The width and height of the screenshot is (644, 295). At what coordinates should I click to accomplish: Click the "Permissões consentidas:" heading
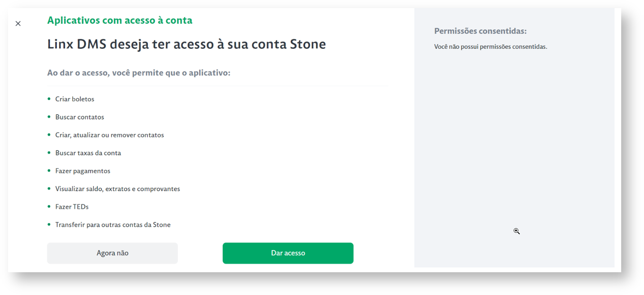point(480,31)
